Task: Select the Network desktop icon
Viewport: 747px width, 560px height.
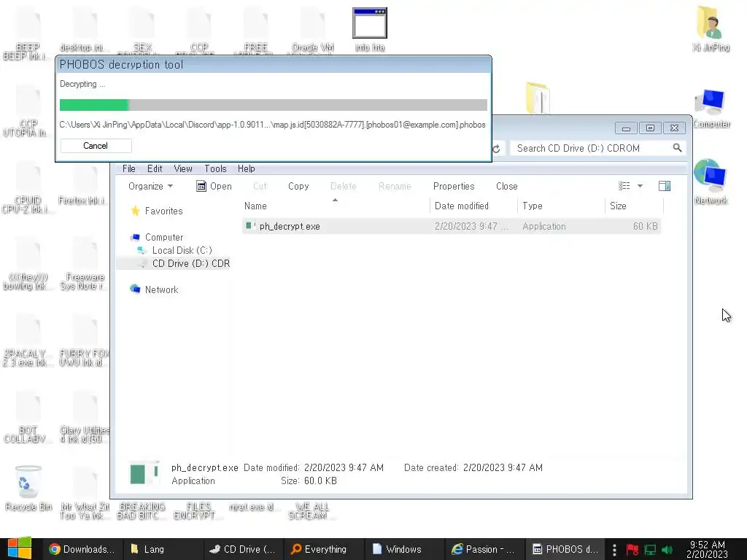Action: (x=711, y=182)
